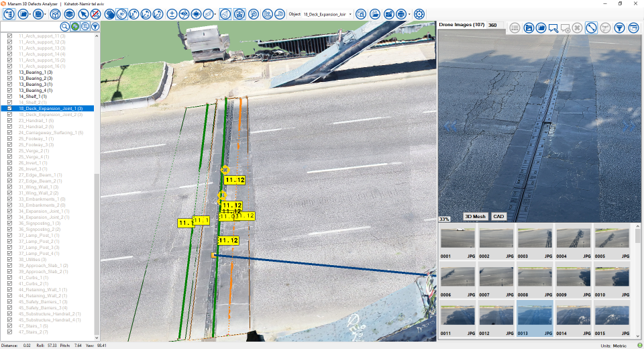The width and height of the screenshot is (644, 349).
Task: Select the arrow pointer selection tool
Action: [83, 14]
